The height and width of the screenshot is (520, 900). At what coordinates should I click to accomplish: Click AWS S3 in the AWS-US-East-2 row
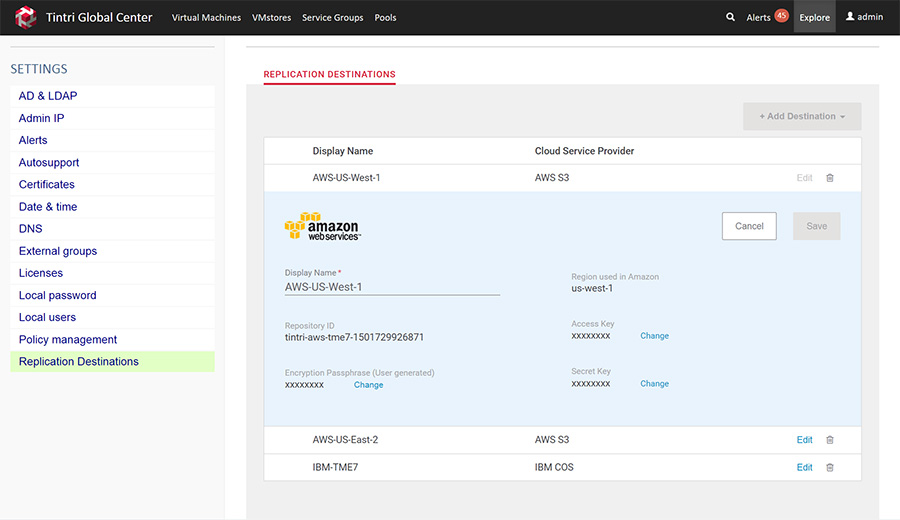pyautogui.click(x=552, y=440)
